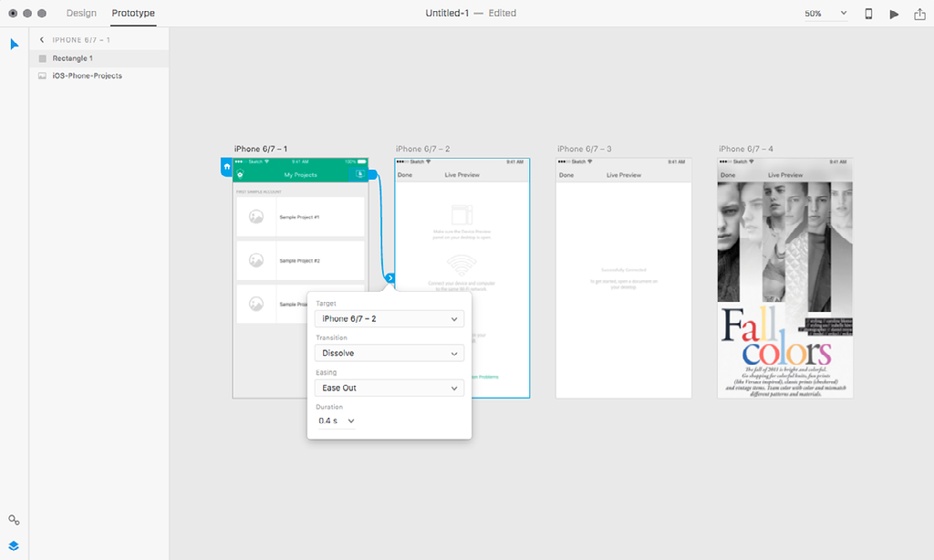Select the arrow Select tool
934x560 pixels.
[x=15, y=44]
